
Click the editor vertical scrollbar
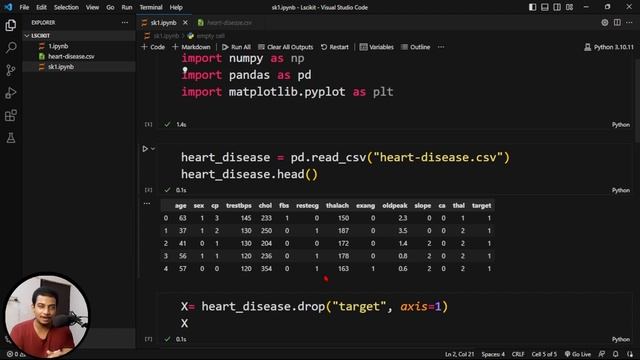click(637, 100)
